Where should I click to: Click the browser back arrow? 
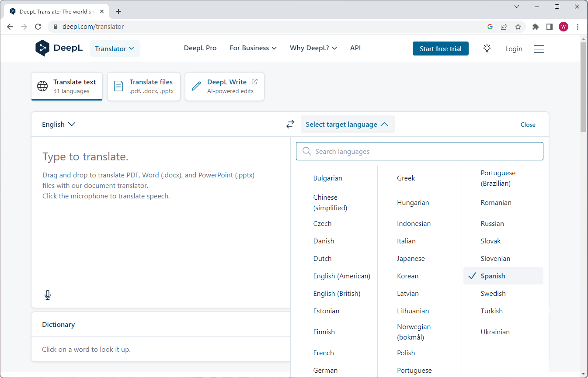pyautogui.click(x=10, y=27)
